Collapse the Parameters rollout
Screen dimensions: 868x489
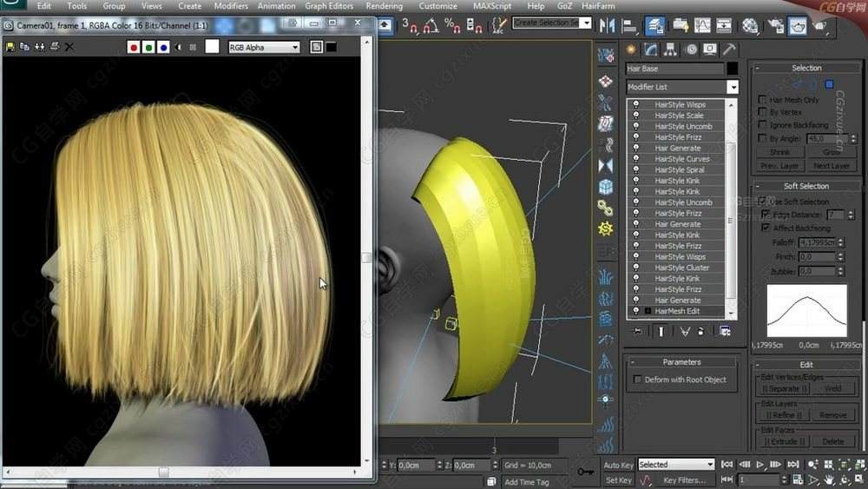633,362
